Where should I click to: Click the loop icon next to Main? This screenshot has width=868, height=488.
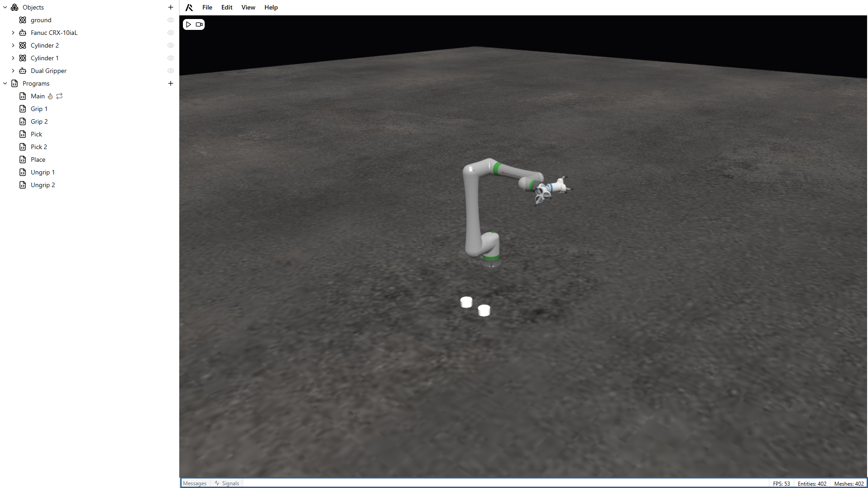point(59,96)
